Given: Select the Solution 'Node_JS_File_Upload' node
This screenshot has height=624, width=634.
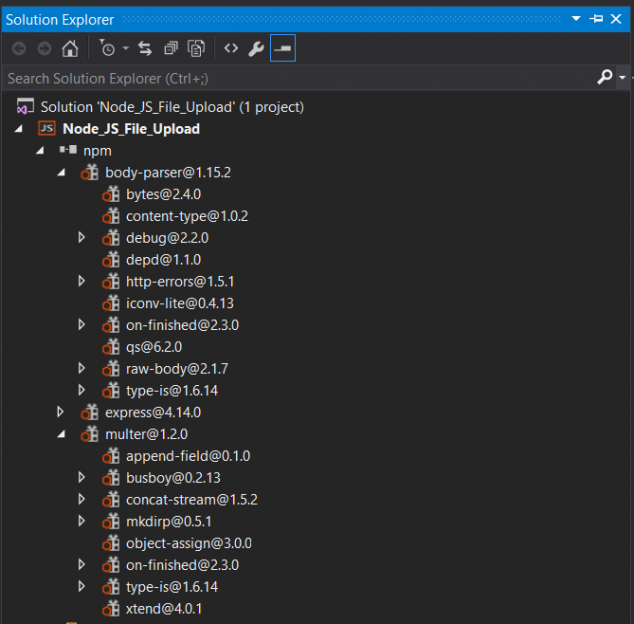Looking at the screenshot, I should click(x=172, y=107).
